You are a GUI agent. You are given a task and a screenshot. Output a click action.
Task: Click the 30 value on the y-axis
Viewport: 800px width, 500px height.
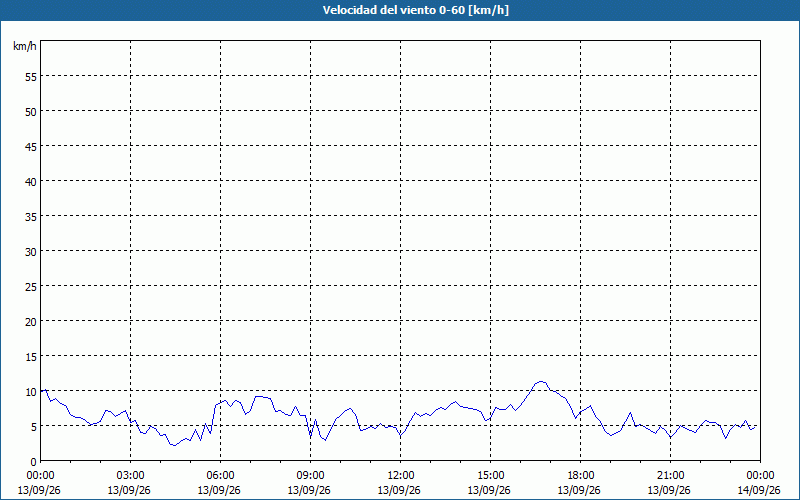31,252
